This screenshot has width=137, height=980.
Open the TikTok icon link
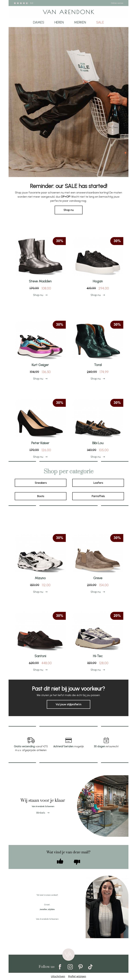tap(90, 966)
